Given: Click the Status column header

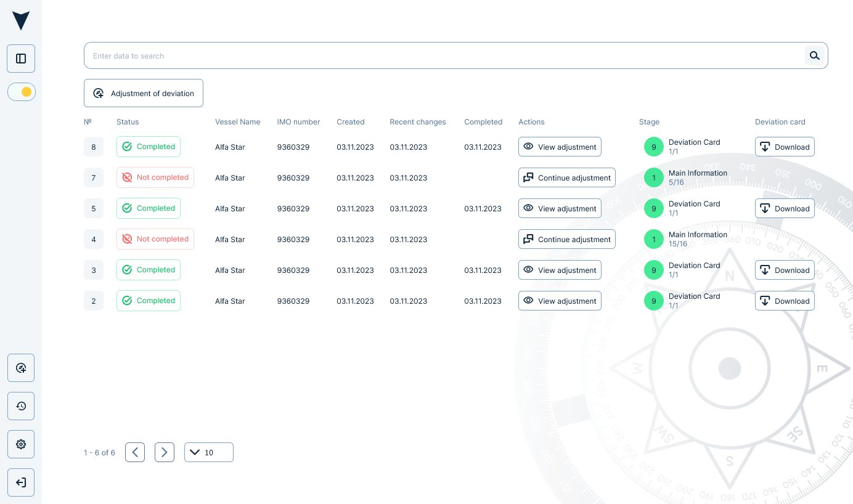Looking at the screenshot, I should pyautogui.click(x=128, y=122).
